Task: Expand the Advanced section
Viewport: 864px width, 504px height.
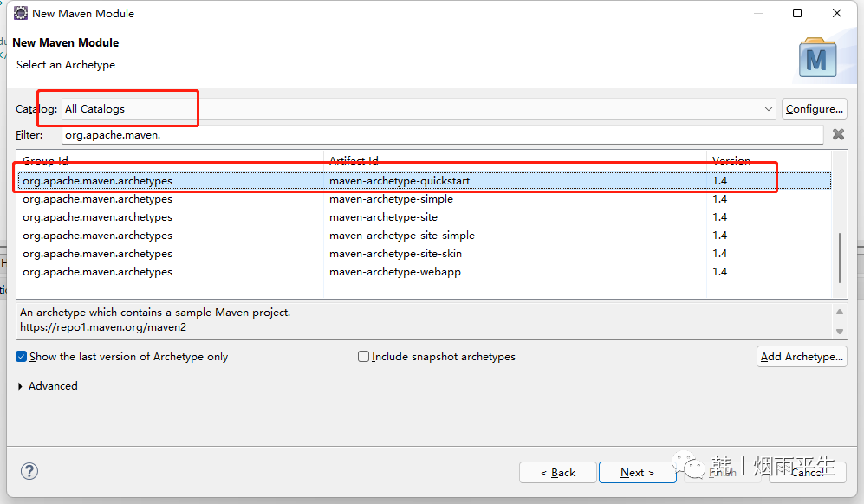Action: click(48, 386)
